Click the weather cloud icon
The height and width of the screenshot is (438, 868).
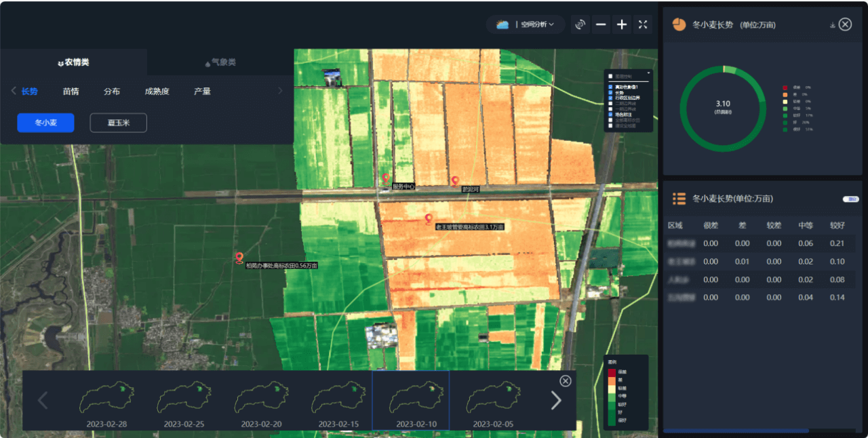[502, 24]
